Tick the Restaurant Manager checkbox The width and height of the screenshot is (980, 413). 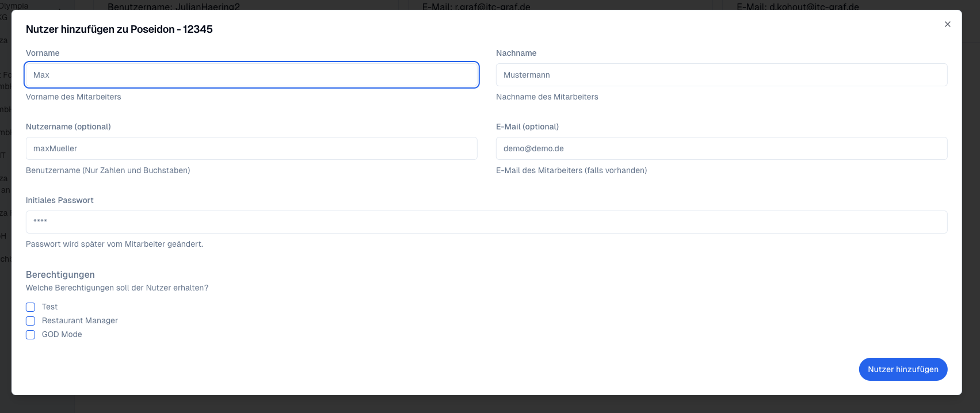[x=30, y=321]
